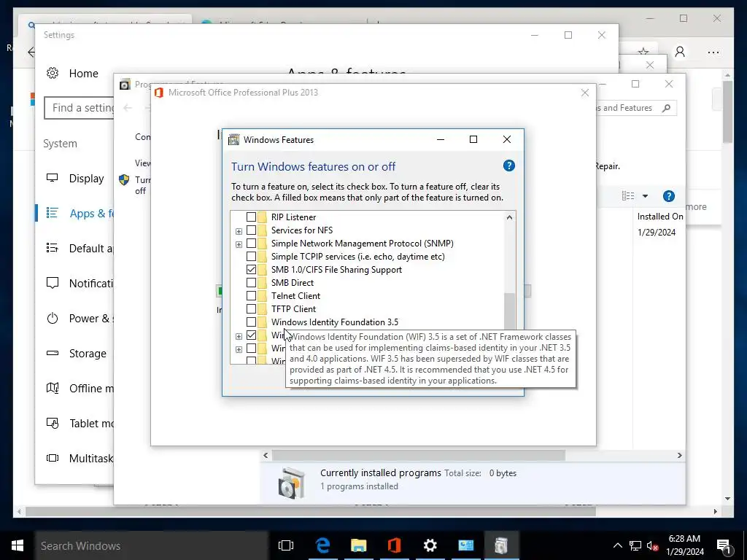747x560 pixels.
Task: Open Control Panel icon on the taskbar
Action: click(x=465, y=545)
